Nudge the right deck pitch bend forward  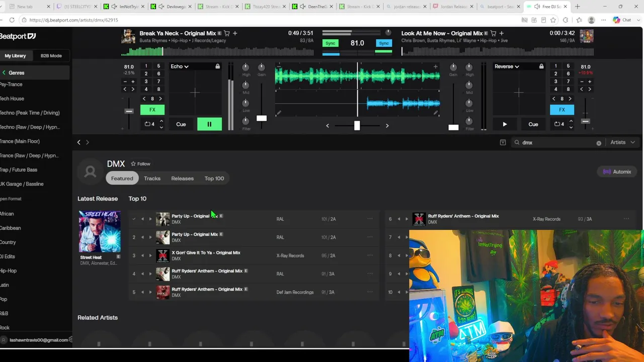[x=590, y=89]
